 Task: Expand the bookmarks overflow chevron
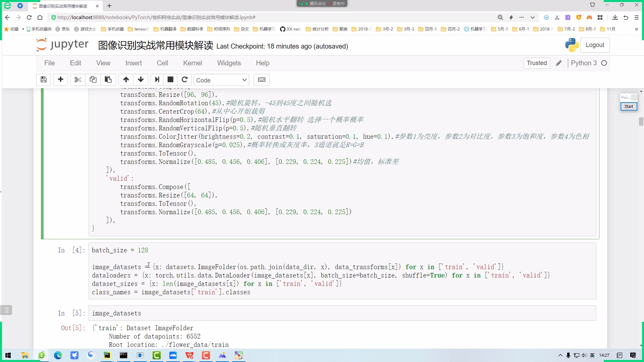(636, 29)
